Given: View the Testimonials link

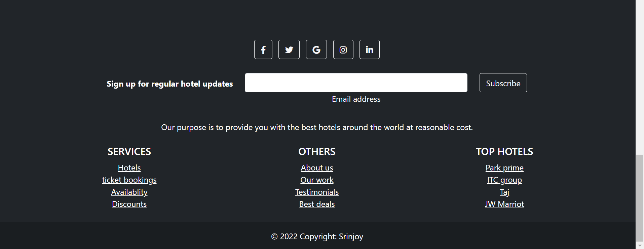Looking at the screenshot, I should [317, 192].
